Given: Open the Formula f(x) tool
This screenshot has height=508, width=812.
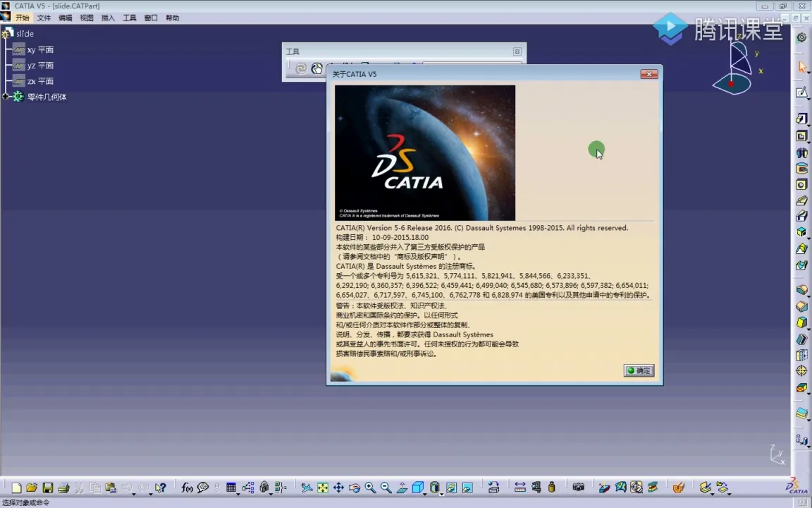Looking at the screenshot, I should [x=187, y=488].
